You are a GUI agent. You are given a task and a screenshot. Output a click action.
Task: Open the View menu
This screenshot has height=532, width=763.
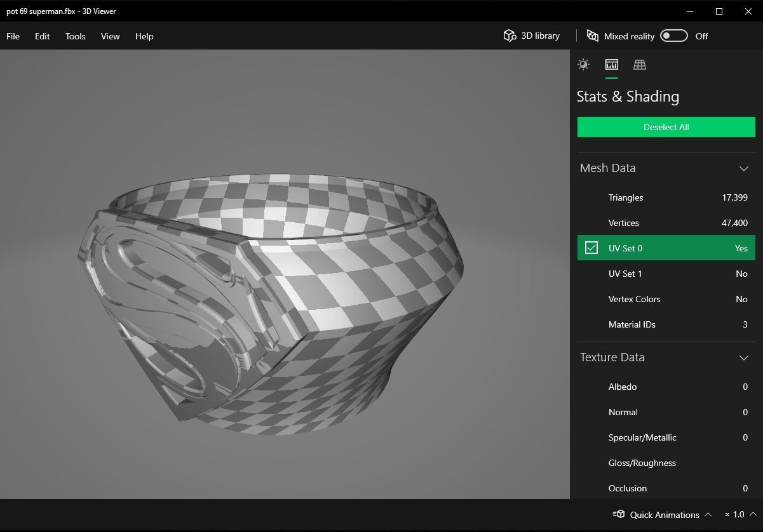(110, 36)
